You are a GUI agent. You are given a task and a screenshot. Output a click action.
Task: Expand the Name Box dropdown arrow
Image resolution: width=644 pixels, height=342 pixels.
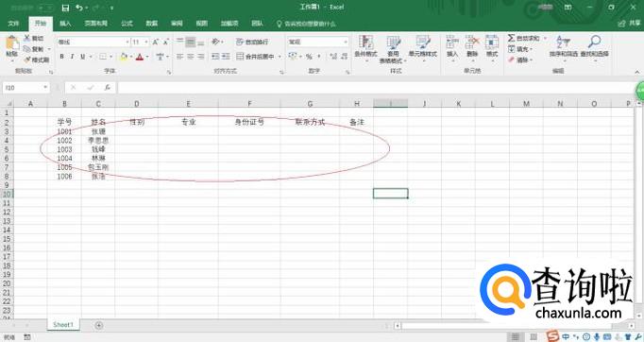click(x=45, y=88)
